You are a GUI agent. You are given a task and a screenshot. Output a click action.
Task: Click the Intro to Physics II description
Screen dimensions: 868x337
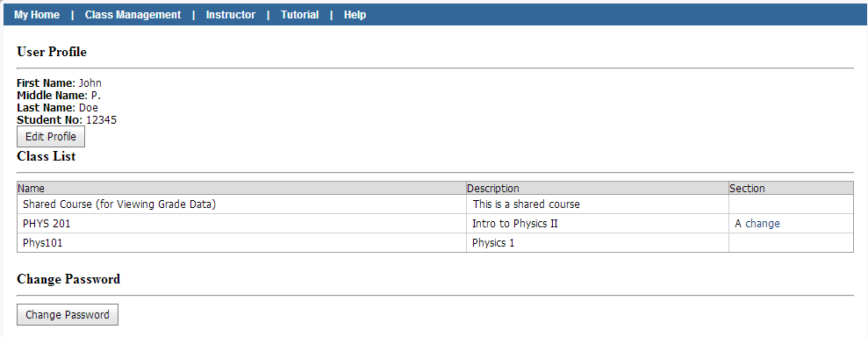click(x=515, y=224)
